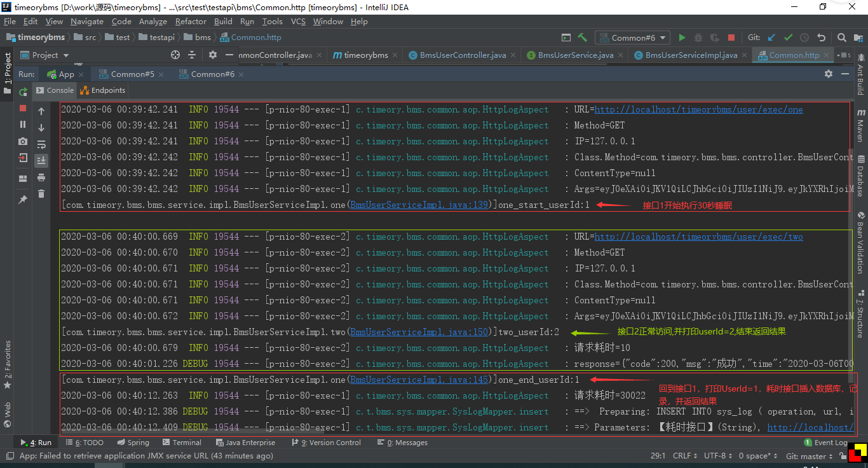
Task: Show the hidden editor tabs list
Action: [844, 55]
